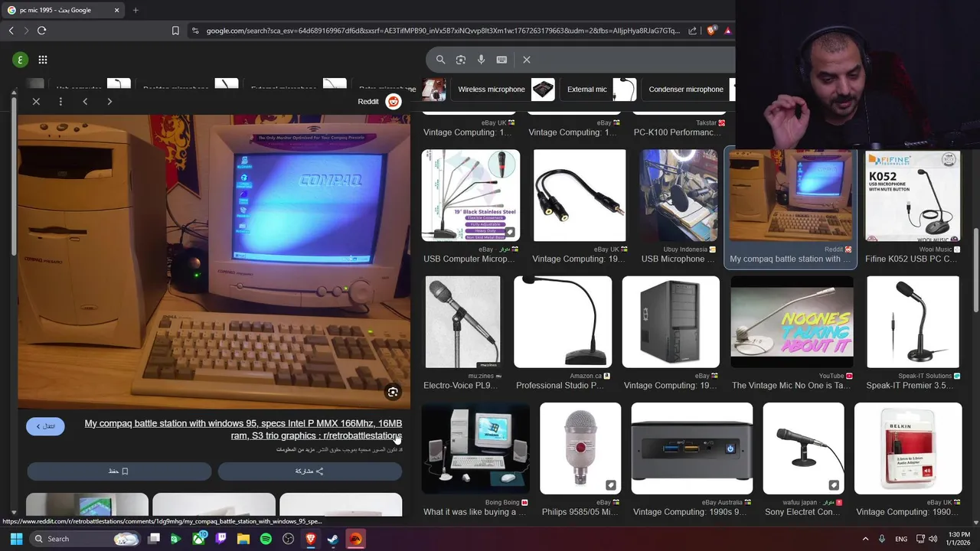This screenshot has width=980, height=551.
Task: Open the black PC tower thumbnail
Action: pyautogui.click(x=671, y=322)
